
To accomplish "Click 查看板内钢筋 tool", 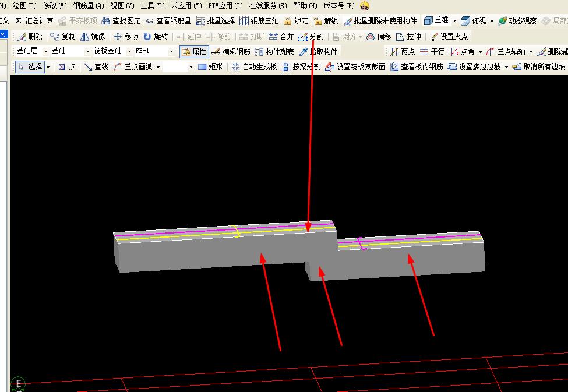I will pyautogui.click(x=417, y=67).
